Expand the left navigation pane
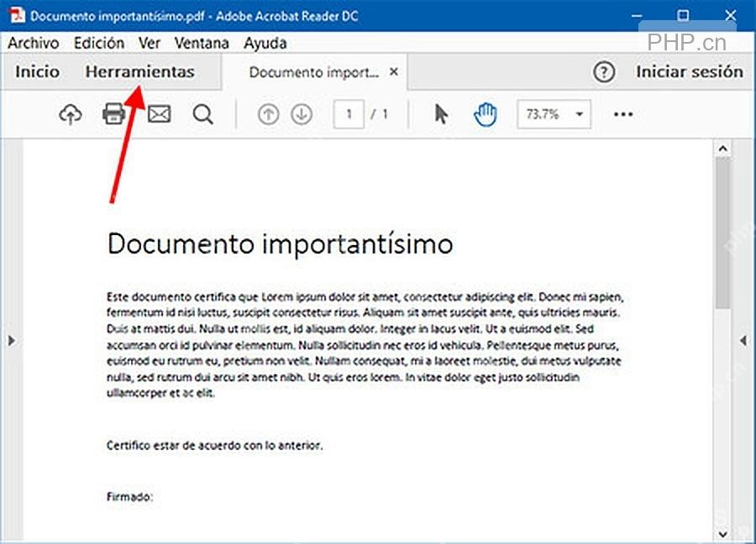 click(12, 341)
